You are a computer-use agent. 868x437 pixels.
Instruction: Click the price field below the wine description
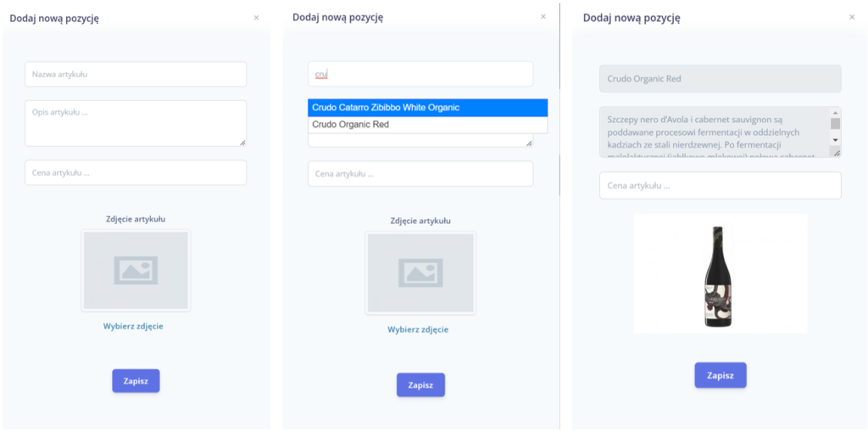tap(720, 186)
